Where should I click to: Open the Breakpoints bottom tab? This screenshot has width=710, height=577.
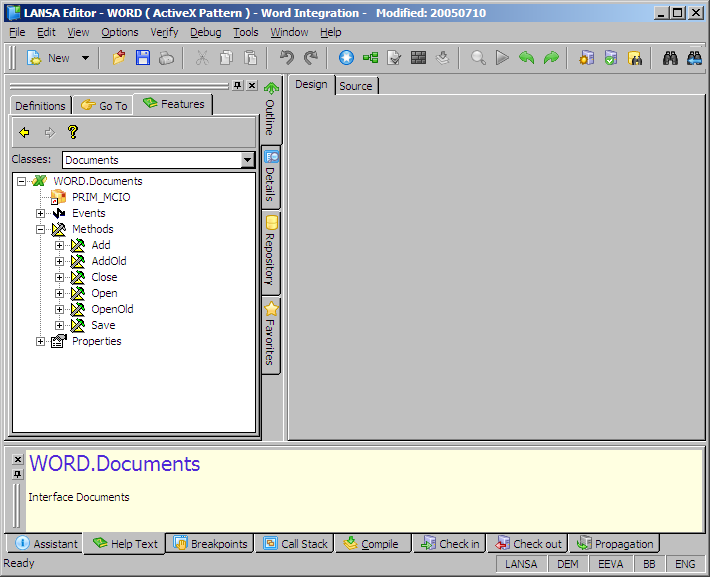coord(210,544)
